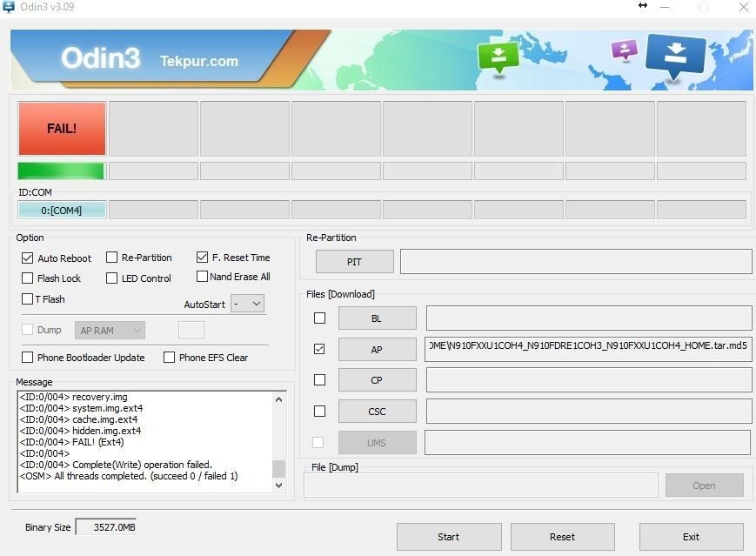Click the Odin3 logo text in banner
This screenshot has width=756, height=556.
tap(101, 58)
